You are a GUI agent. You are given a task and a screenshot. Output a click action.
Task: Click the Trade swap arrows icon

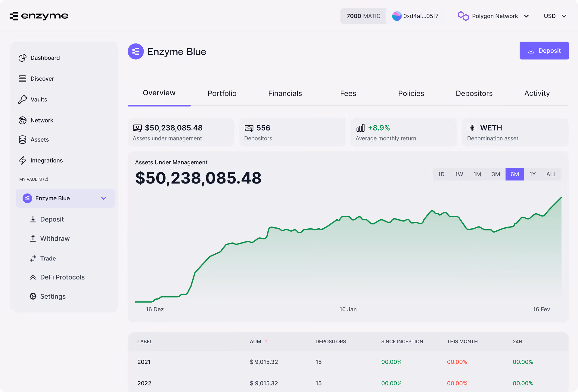click(33, 258)
